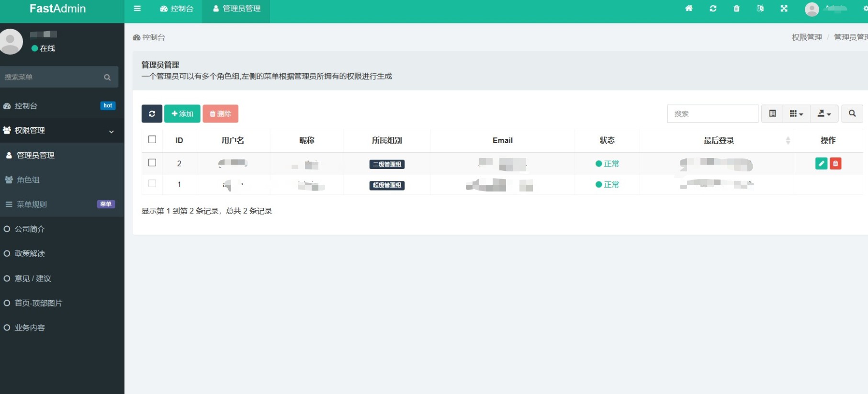Image resolution: width=868 pixels, height=394 pixels.
Task: Click the hot badge beside 控制台
Action: (x=108, y=106)
